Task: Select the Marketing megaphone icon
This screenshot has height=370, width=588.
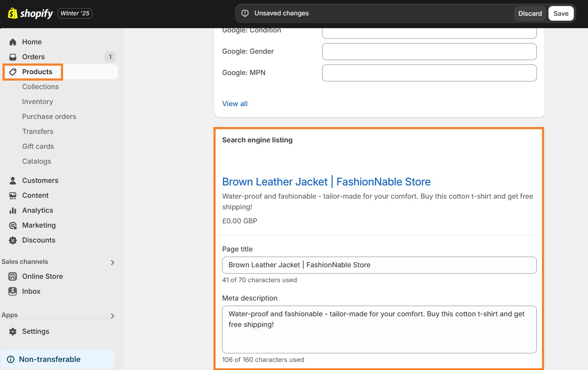Action: [12, 225]
